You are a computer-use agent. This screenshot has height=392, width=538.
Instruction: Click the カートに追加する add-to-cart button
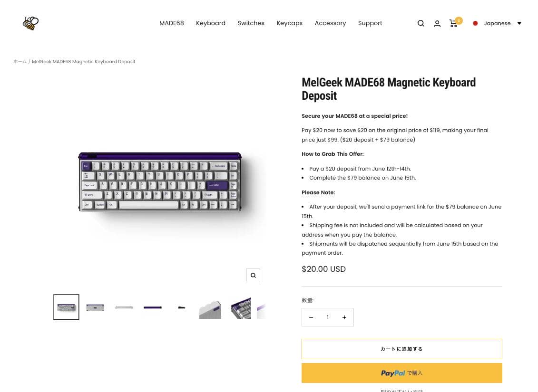401,349
